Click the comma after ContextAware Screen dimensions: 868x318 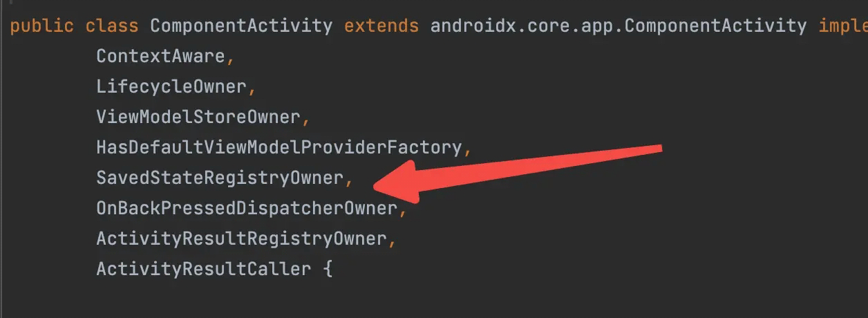pos(230,60)
